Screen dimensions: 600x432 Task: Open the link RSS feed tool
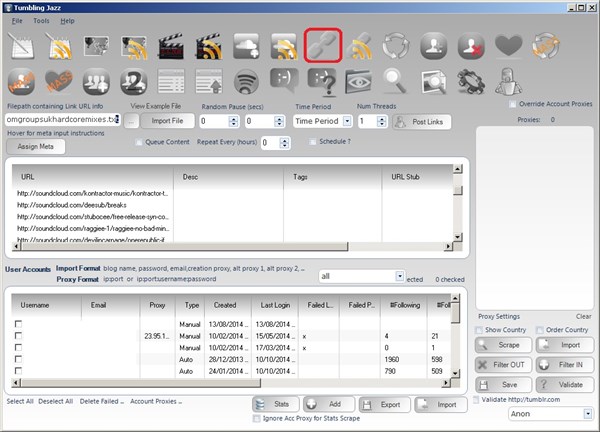[359, 46]
